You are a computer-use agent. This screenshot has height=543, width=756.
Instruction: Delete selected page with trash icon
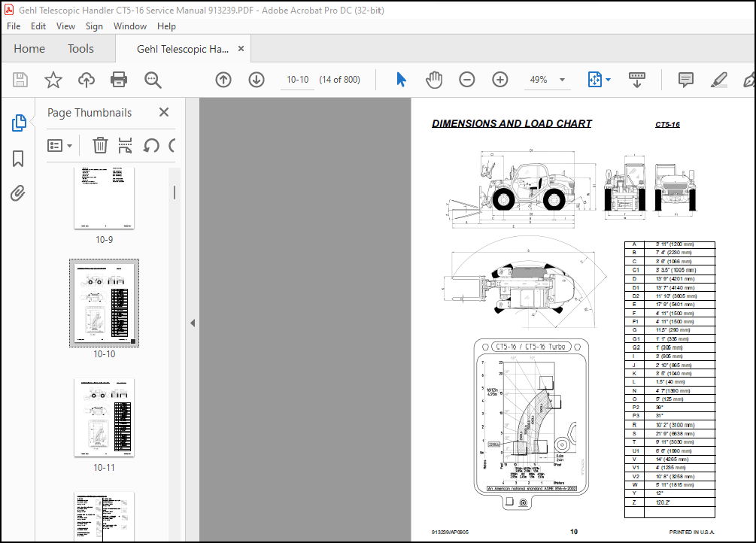pos(100,145)
